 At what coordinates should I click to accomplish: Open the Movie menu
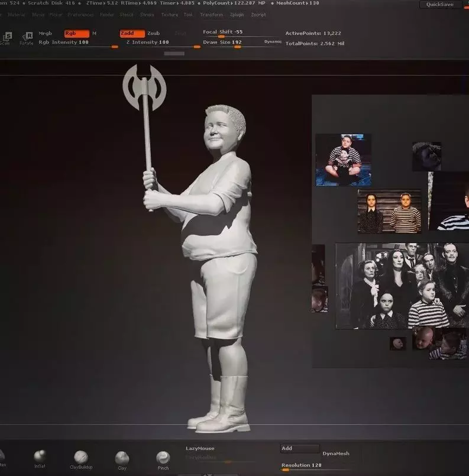pyautogui.click(x=38, y=15)
